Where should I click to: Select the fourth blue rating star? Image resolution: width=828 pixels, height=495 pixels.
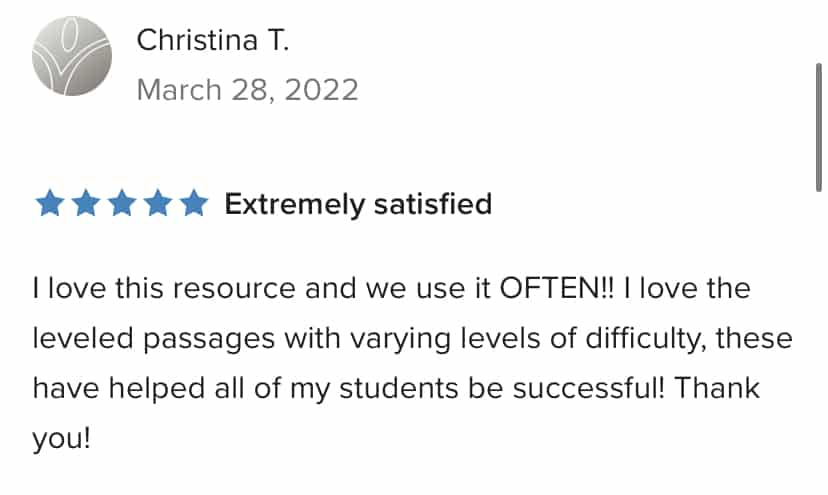158,203
